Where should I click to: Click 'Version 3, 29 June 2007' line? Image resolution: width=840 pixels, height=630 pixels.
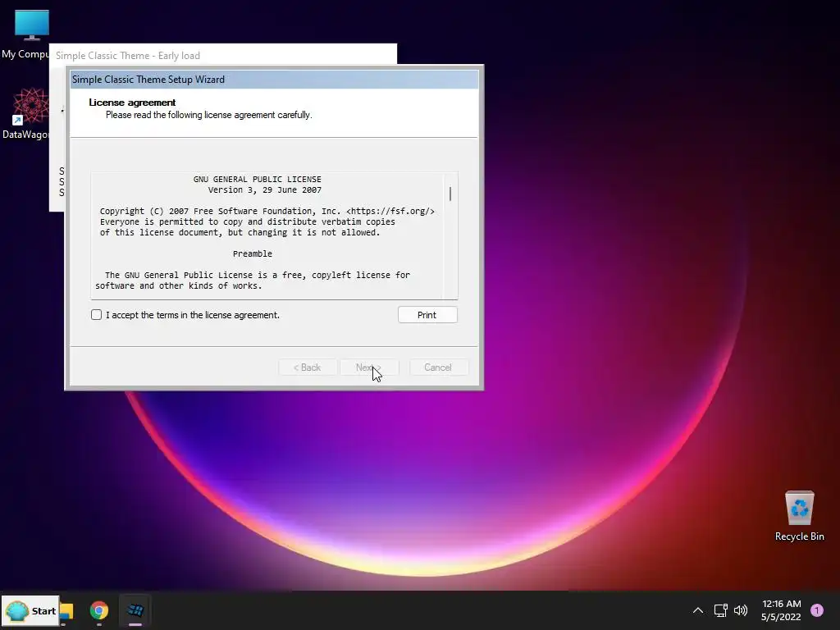(265, 190)
